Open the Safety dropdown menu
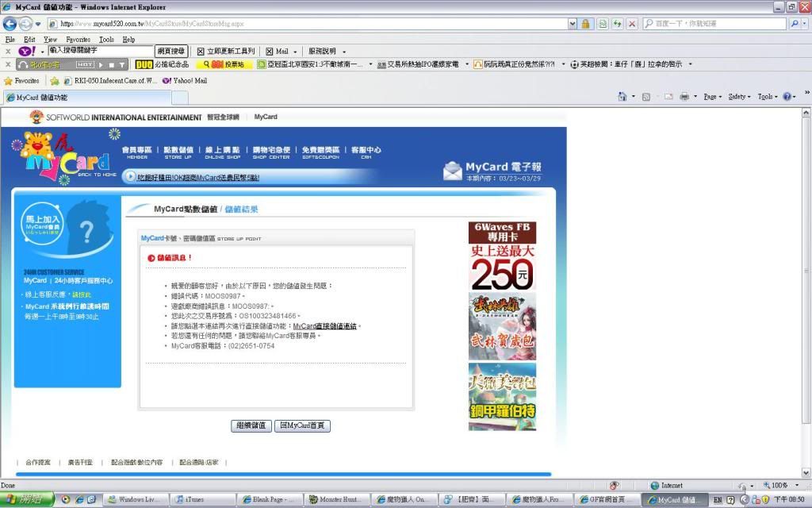 (x=739, y=97)
